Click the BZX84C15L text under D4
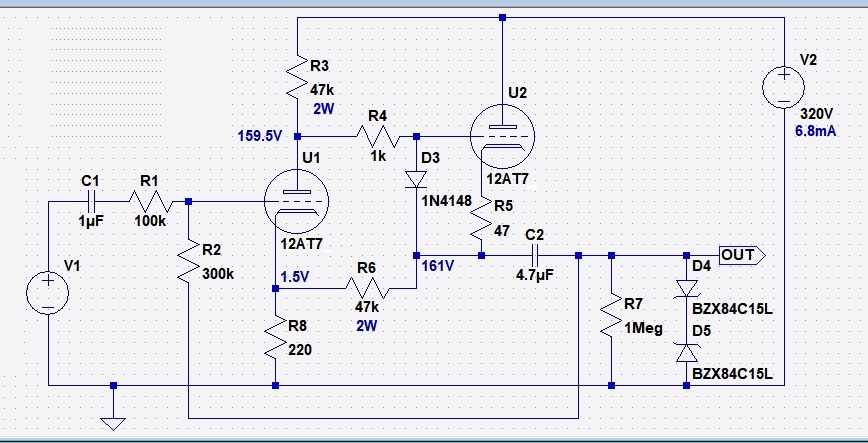868x443 pixels. click(732, 309)
